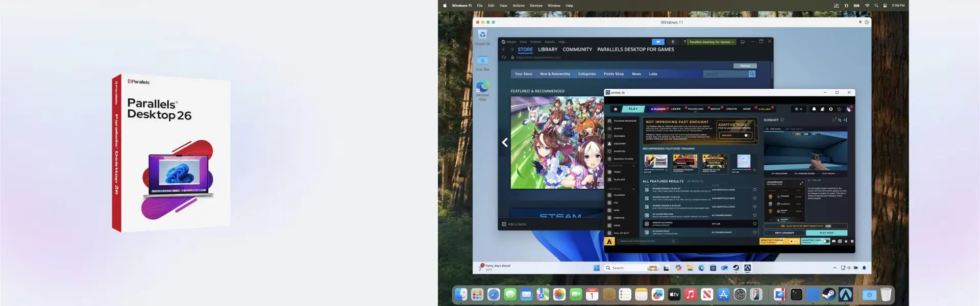The image size is (980, 306).
Task: Open Recycle Bin on Windows desktop
Action: click(x=482, y=37)
